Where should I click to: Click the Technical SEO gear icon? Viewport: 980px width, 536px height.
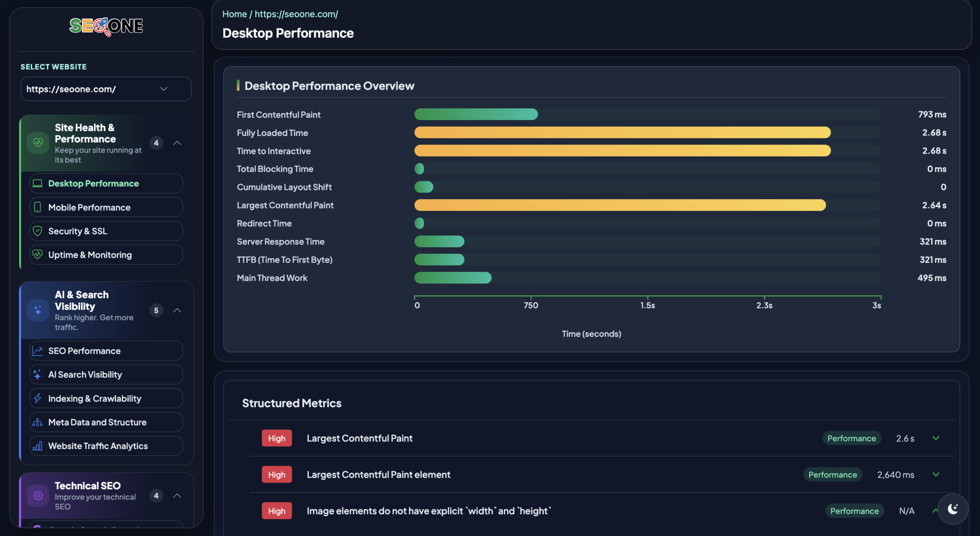click(x=38, y=496)
